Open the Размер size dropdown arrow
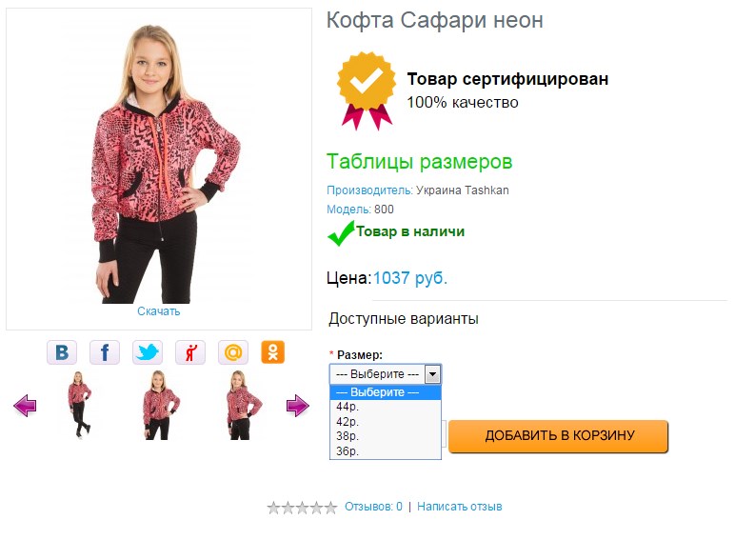Viewport: 735px width, 560px height. tap(432, 374)
